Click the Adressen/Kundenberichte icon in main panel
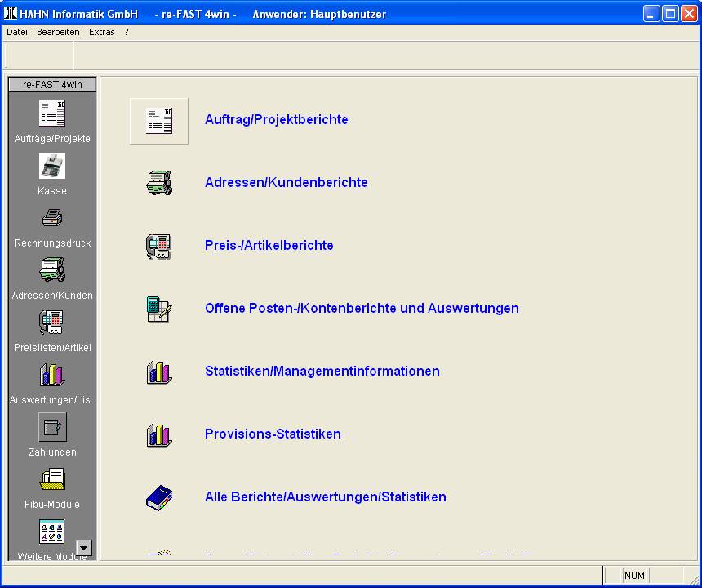This screenshot has width=702, height=588. (159, 183)
